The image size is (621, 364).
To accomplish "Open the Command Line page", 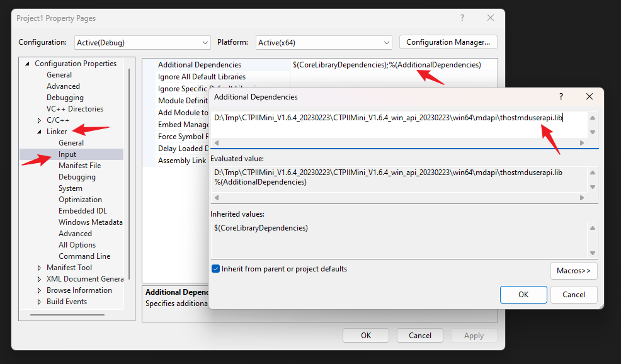I will (84, 256).
